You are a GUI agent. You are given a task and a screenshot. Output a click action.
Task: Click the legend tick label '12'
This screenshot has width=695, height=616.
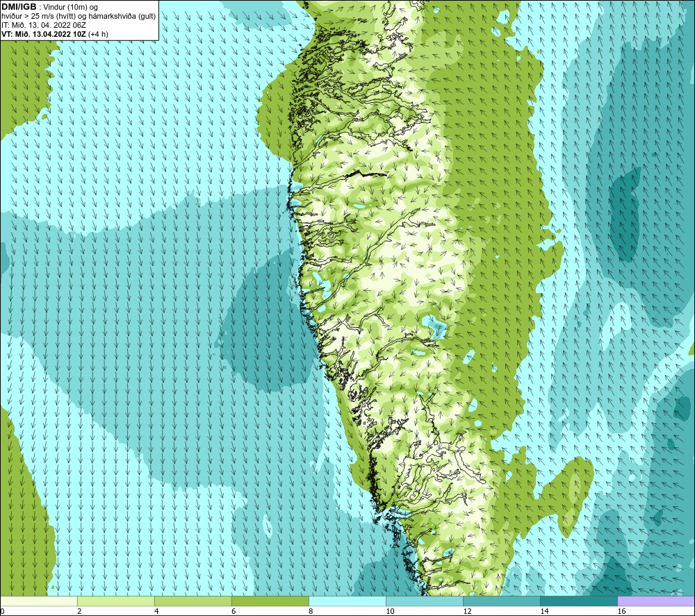coord(467,611)
